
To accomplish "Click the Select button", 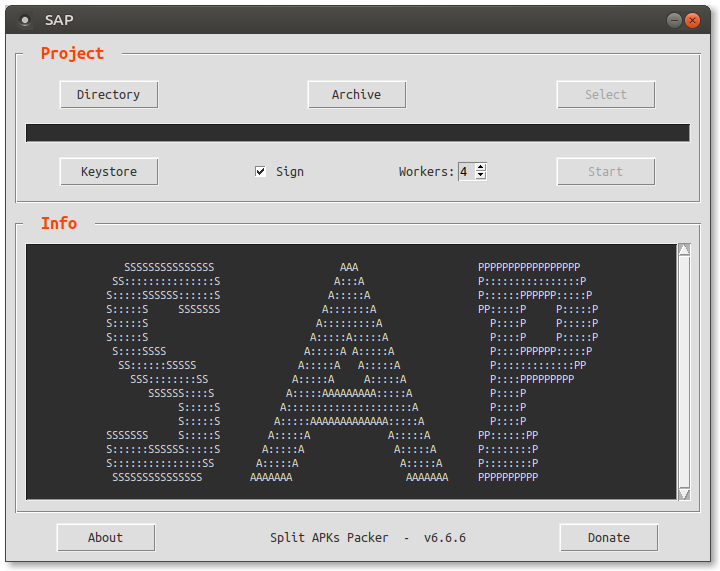I will pos(606,95).
